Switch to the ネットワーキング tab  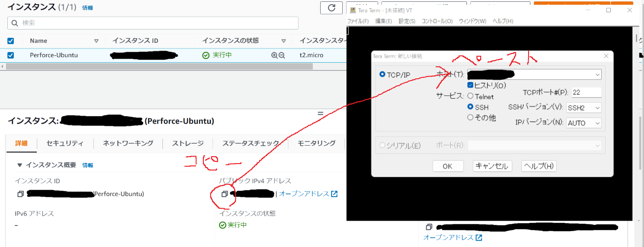pos(128,143)
